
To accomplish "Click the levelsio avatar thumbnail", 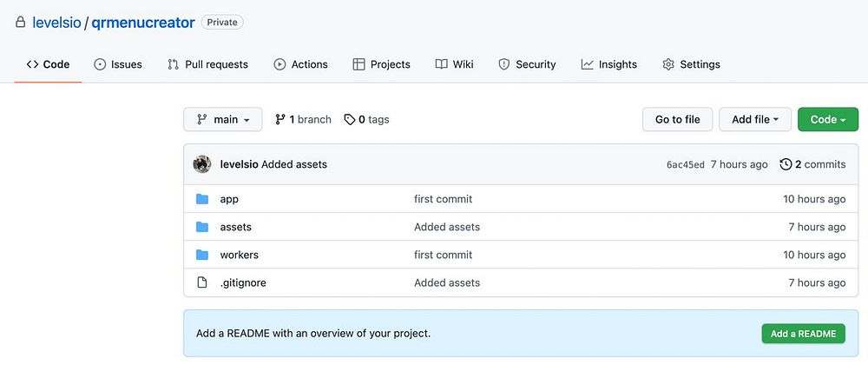I will point(202,164).
